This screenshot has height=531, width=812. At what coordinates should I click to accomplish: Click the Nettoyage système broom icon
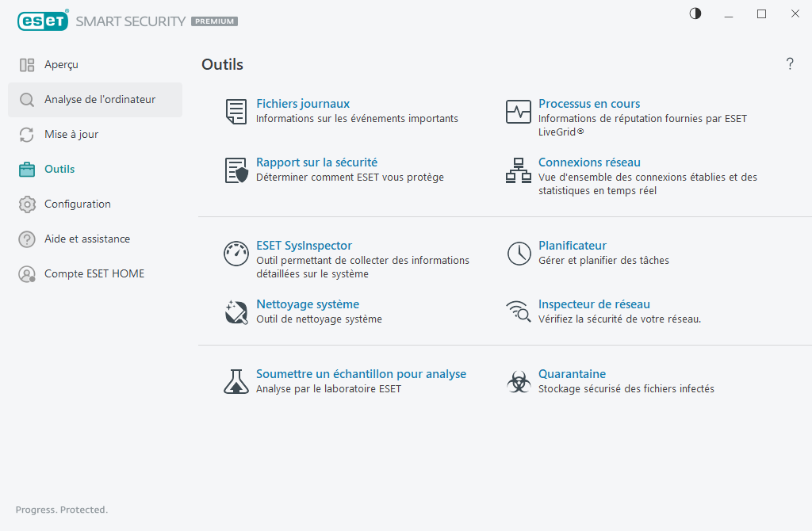(x=236, y=312)
